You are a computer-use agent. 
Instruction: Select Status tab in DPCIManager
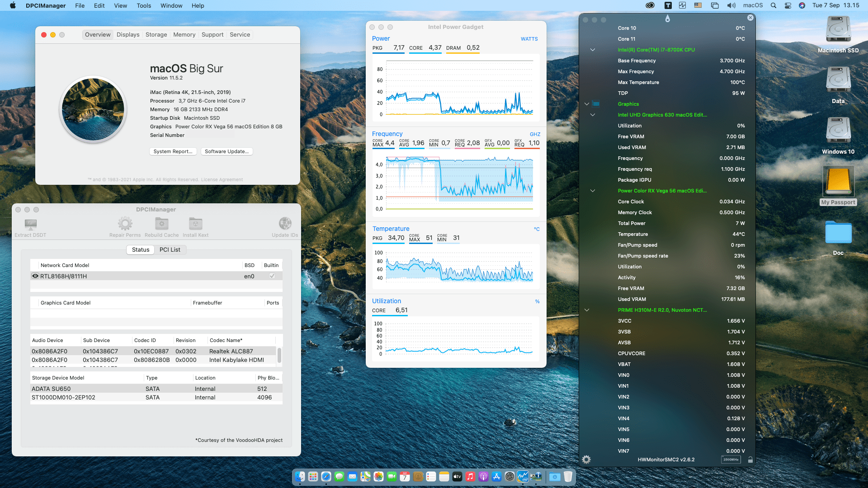(x=141, y=249)
